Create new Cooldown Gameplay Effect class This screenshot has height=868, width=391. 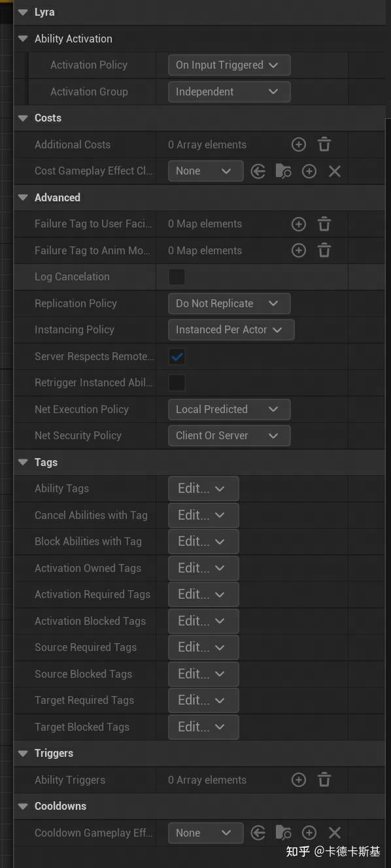(309, 833)
